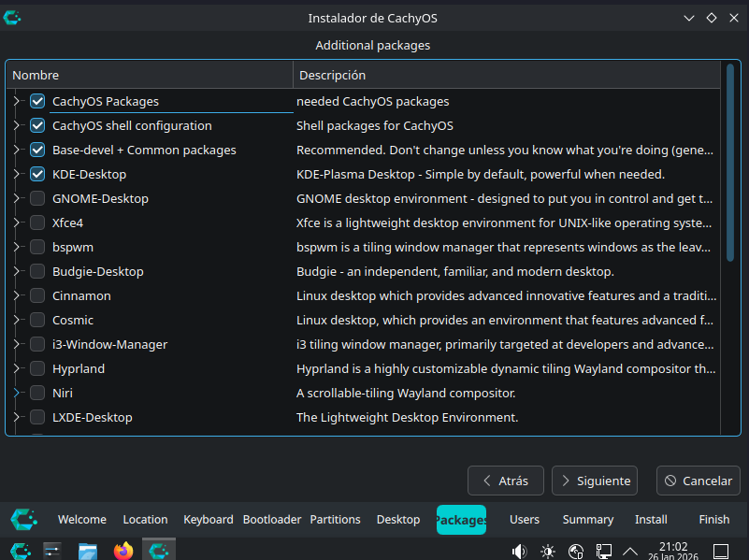Expand the Niri package group

point(17,393)
